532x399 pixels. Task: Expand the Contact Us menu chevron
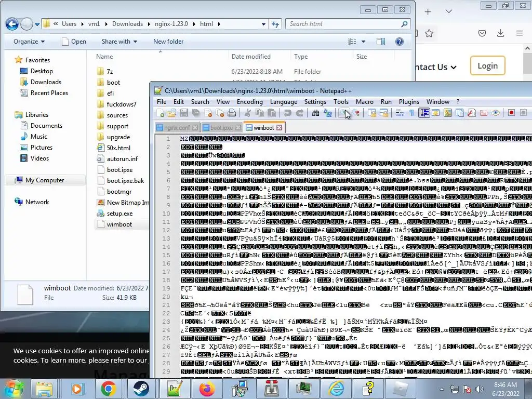point(453,68)
